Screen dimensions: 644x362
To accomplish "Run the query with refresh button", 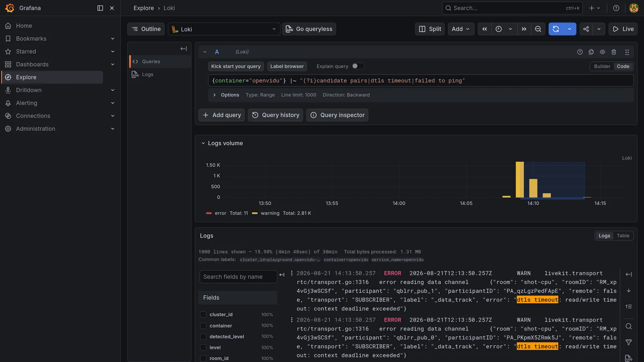I will [556, 29].
